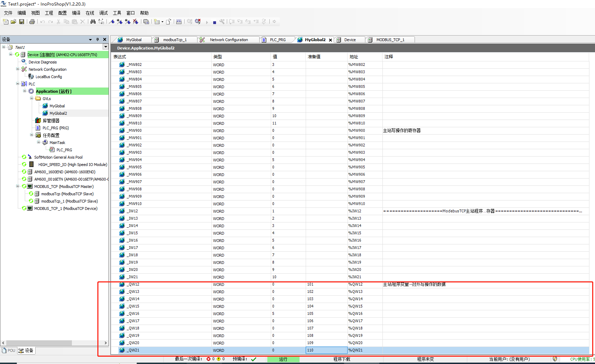
Task: Click the 程序下载 status entry
Action: 342,359
